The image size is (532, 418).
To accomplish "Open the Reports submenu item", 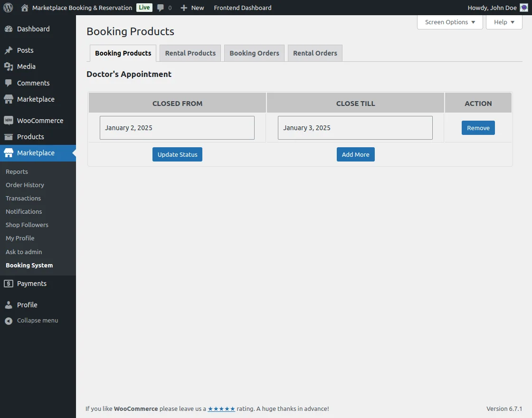I will 17,171.
